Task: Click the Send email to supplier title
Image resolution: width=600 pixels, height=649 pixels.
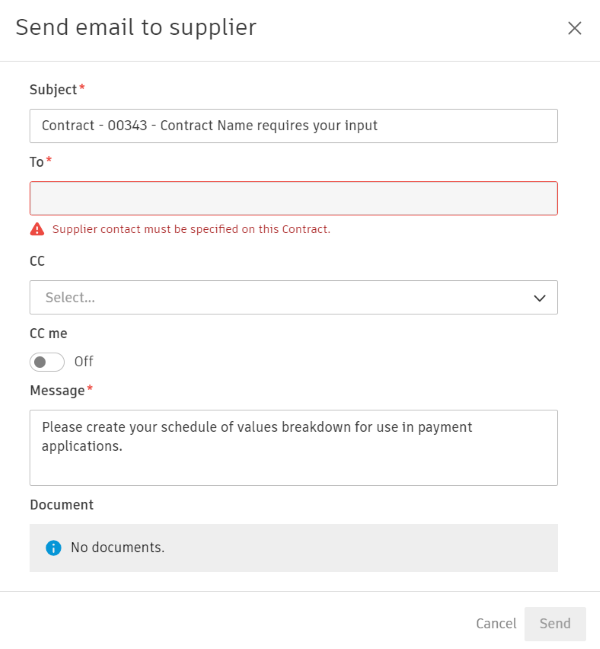Action: [x=136, y=28]
